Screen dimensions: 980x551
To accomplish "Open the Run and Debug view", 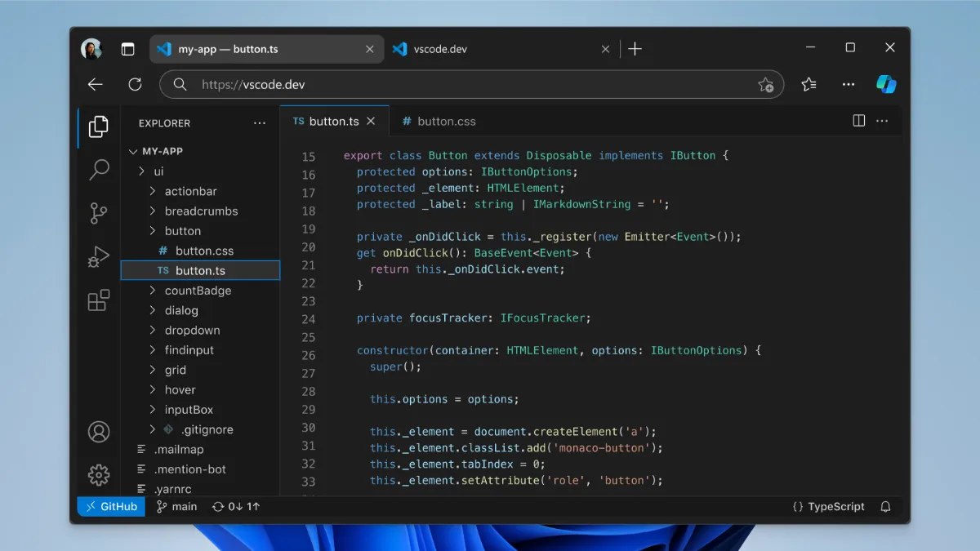I will (x=99, y=257).
